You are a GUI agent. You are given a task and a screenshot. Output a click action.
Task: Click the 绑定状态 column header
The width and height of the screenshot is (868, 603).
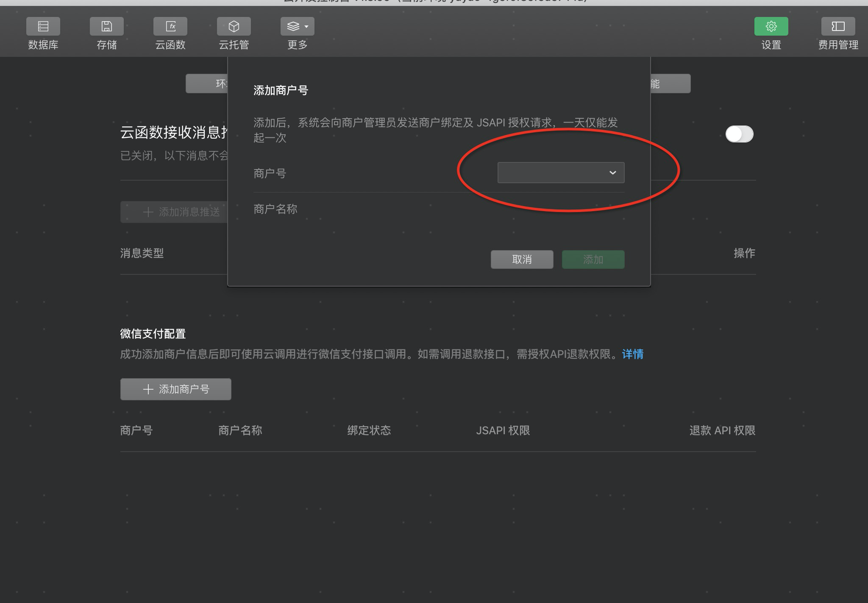(x=369, y=430)
